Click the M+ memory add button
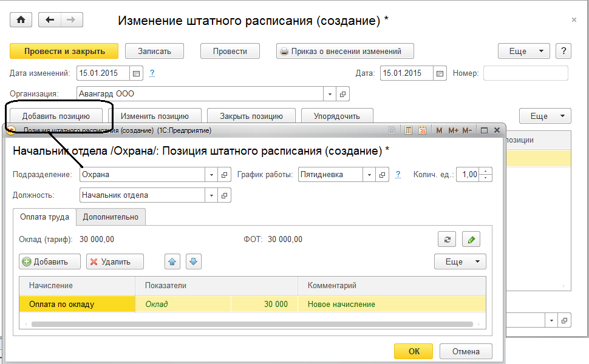Screen dimensions: 589x364 click(453, 130)
